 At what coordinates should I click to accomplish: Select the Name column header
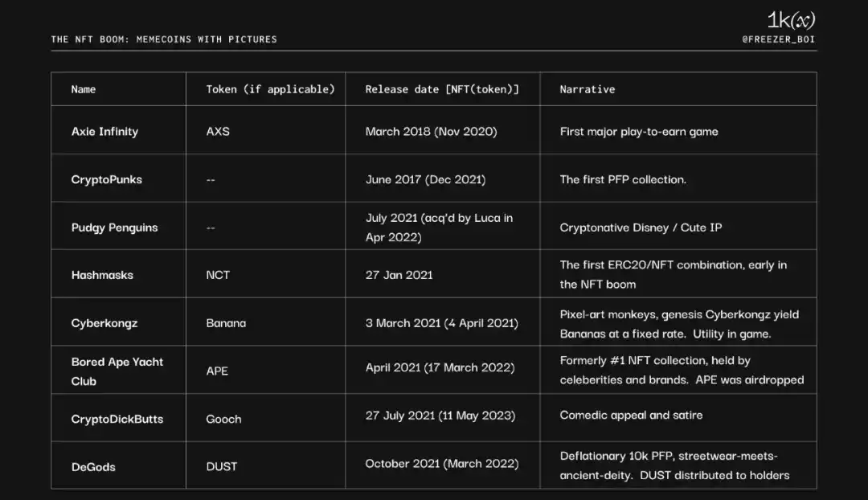(84, 89)
